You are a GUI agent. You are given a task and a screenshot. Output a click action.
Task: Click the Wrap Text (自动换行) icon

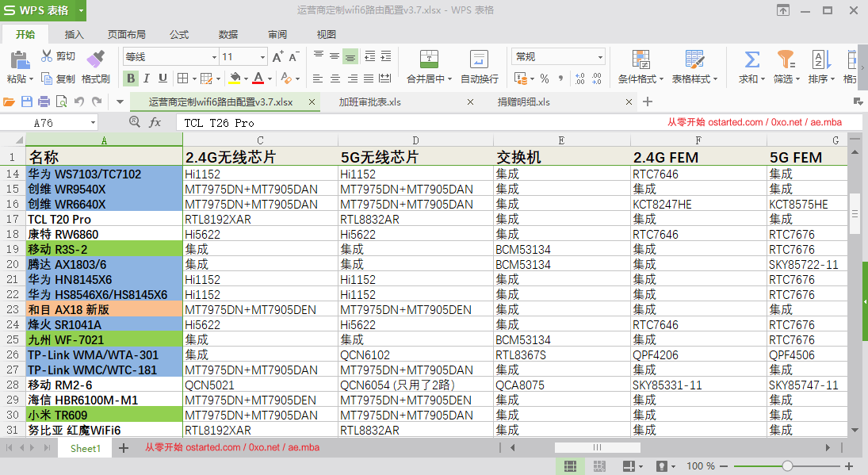(x=479, y=59)
